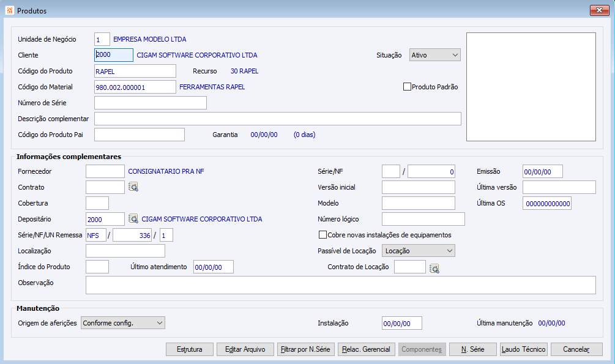Click the Descrição complementar field

point(278,119)
